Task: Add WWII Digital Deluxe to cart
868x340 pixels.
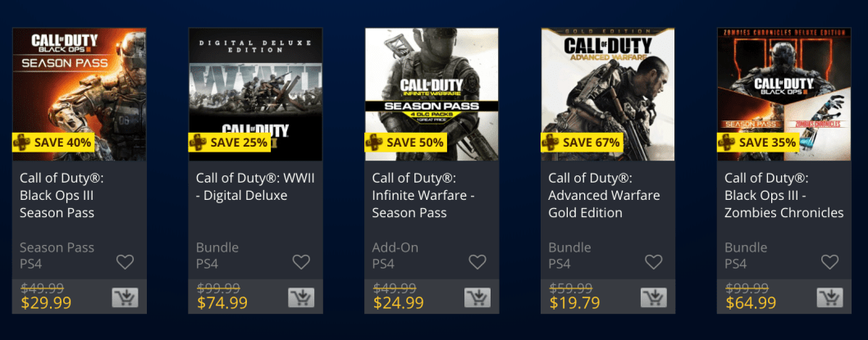Action: [301, 297]
